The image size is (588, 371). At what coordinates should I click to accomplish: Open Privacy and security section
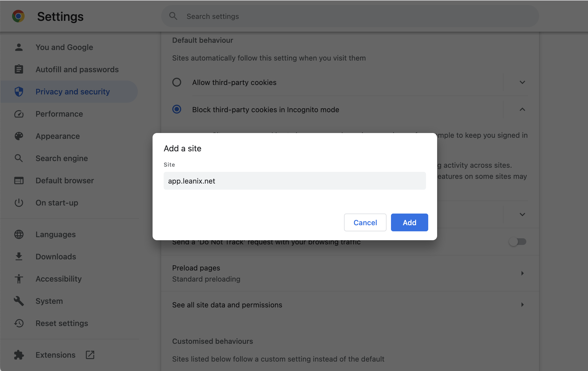pyautogui.click(x=73, y=92)
